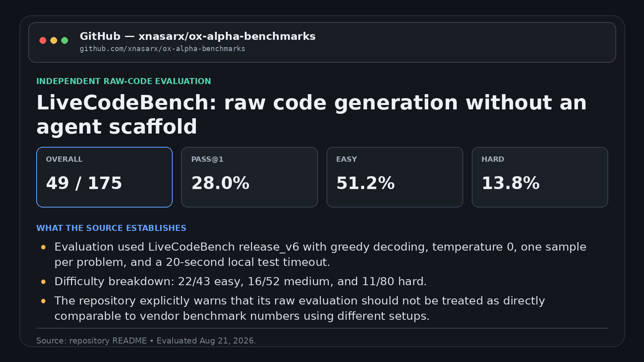Select the HARD 13.8% card
This screenshot has height=362, width=644.
[x=540, y=177]
